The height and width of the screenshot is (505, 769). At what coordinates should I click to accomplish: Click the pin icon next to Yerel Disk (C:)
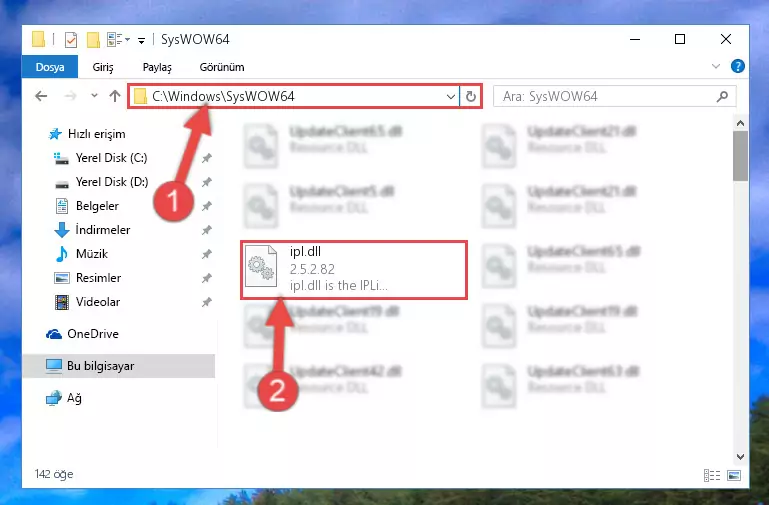(206, 158)
